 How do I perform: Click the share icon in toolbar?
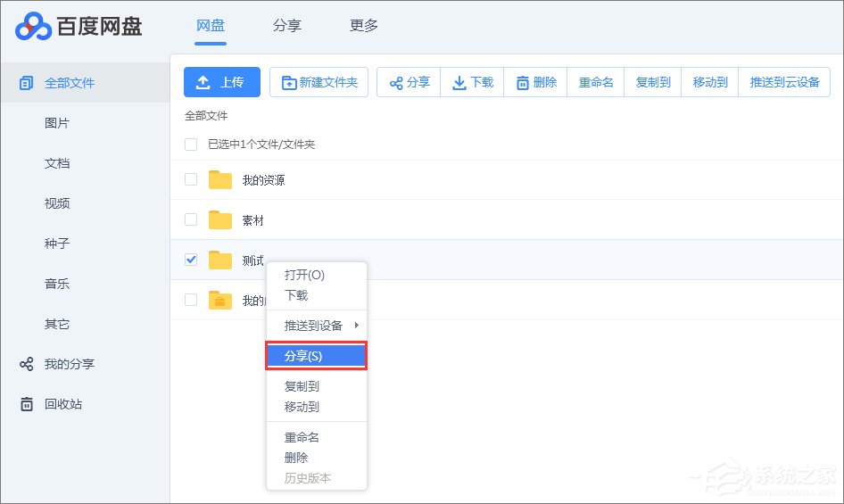coord(396,83)
